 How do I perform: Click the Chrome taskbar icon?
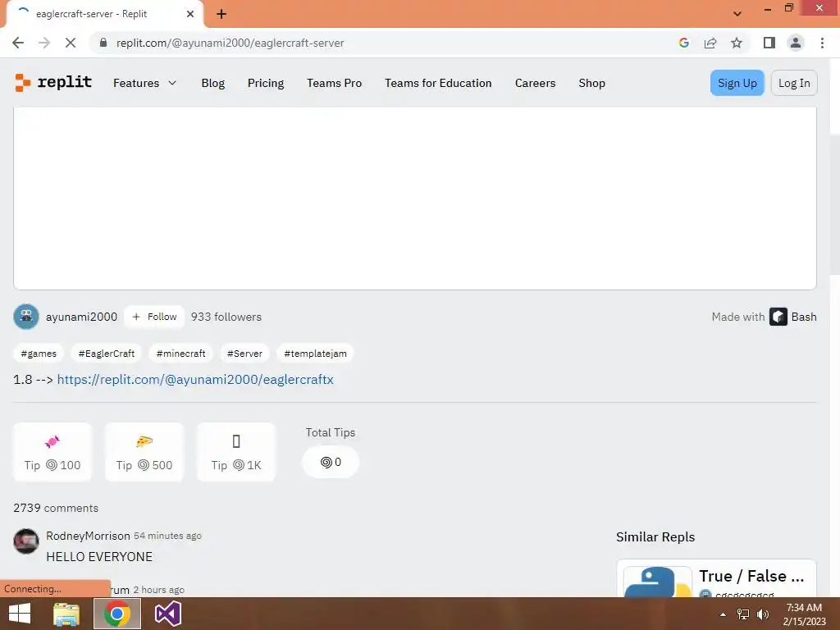[117, 614]
